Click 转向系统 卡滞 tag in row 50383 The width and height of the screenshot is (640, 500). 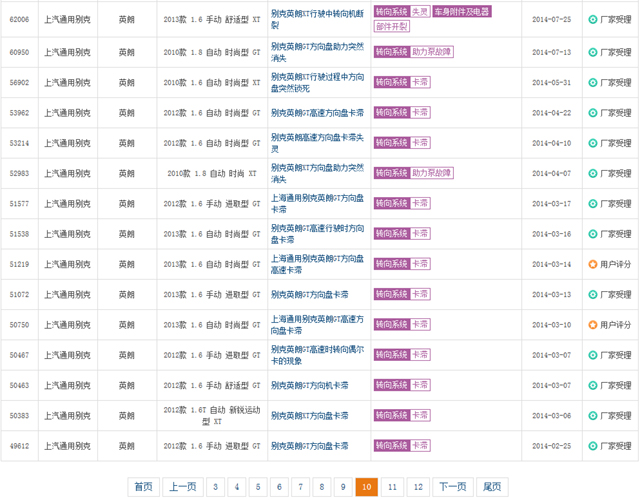point(402,415)
